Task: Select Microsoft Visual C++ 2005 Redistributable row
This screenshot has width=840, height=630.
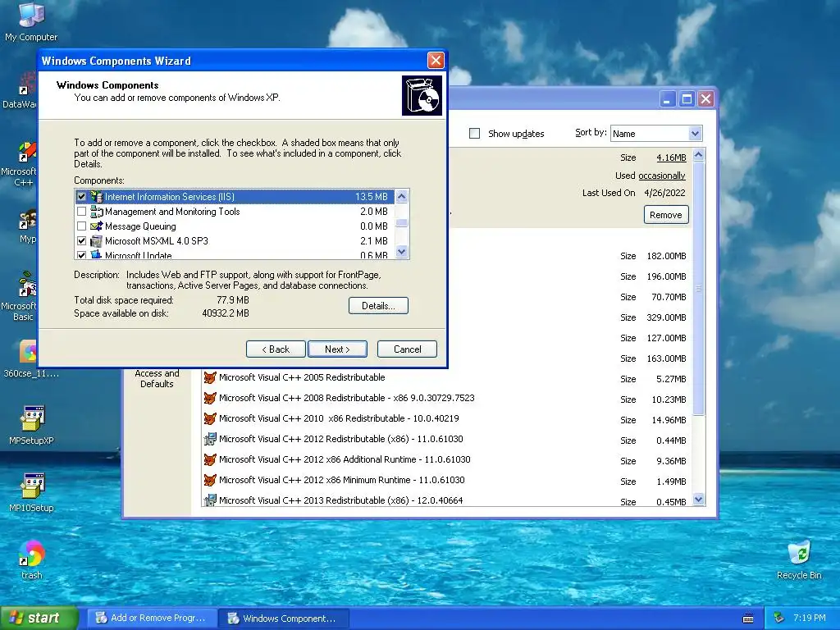Action: click(446, 378)
